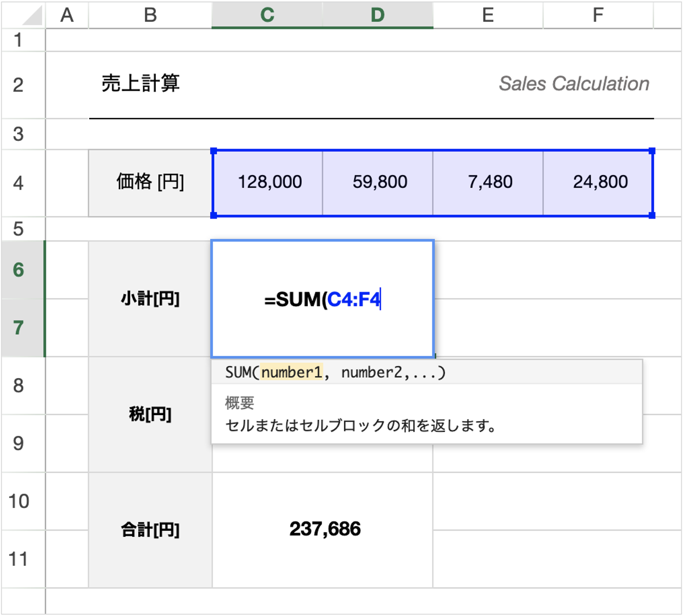
Task: Select the row 6 header
Action: point(18,270)
